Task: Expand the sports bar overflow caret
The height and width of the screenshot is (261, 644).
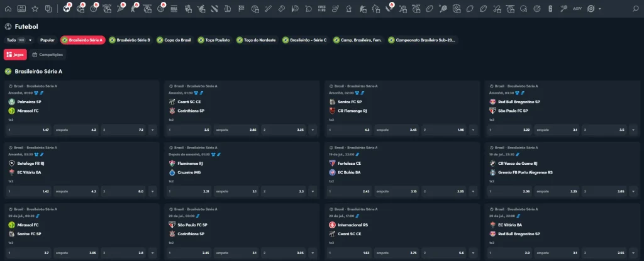Action: 599,9
